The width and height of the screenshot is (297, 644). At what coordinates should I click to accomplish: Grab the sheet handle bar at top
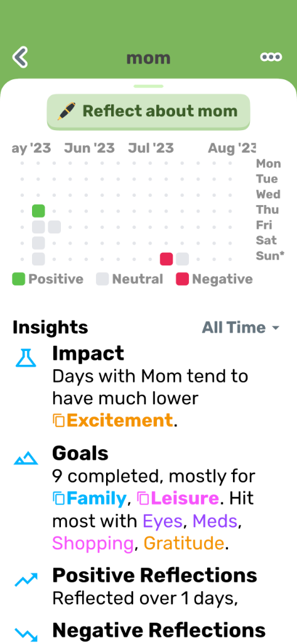pos(148,86)
